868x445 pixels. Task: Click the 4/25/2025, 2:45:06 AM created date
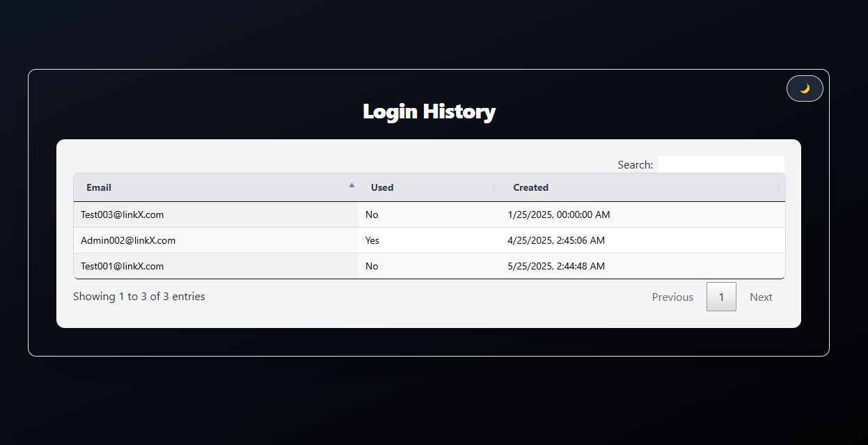pyautogui.click(x=556, y=240)
